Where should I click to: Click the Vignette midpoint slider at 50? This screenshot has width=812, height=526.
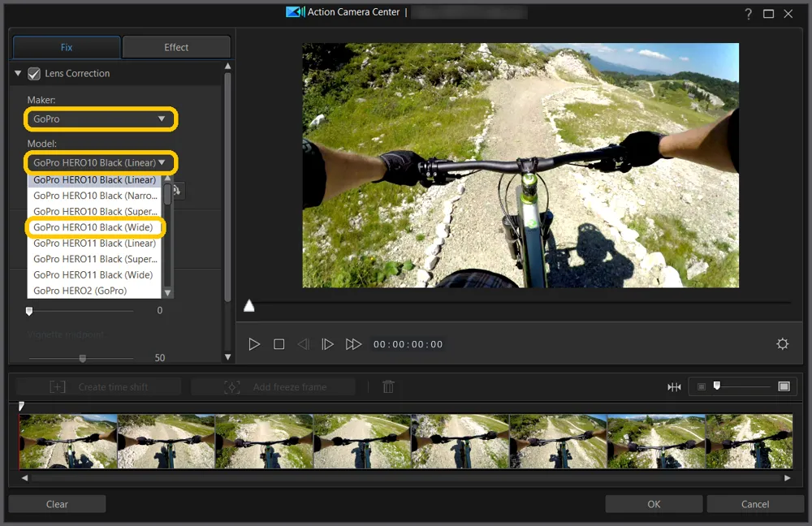pos(82,358)
